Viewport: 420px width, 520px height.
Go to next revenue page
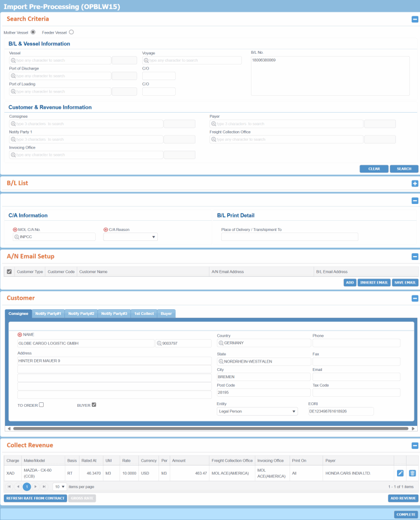(35, 487)
